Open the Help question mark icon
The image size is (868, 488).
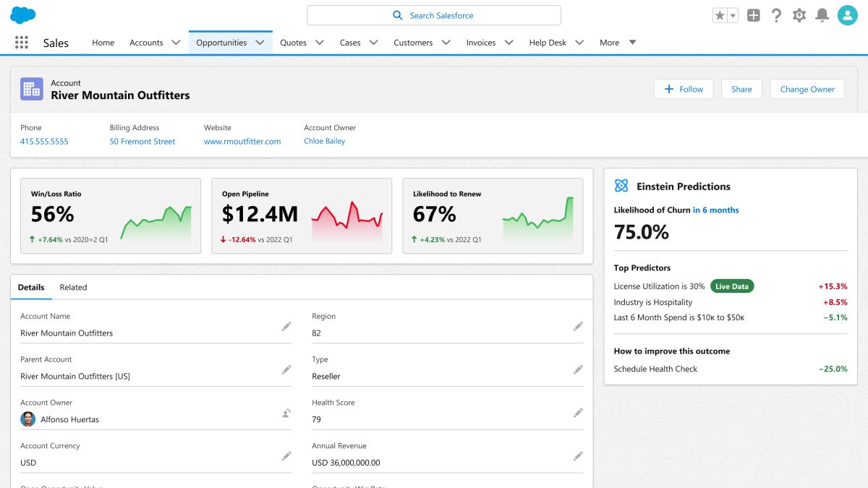(776, 15)
